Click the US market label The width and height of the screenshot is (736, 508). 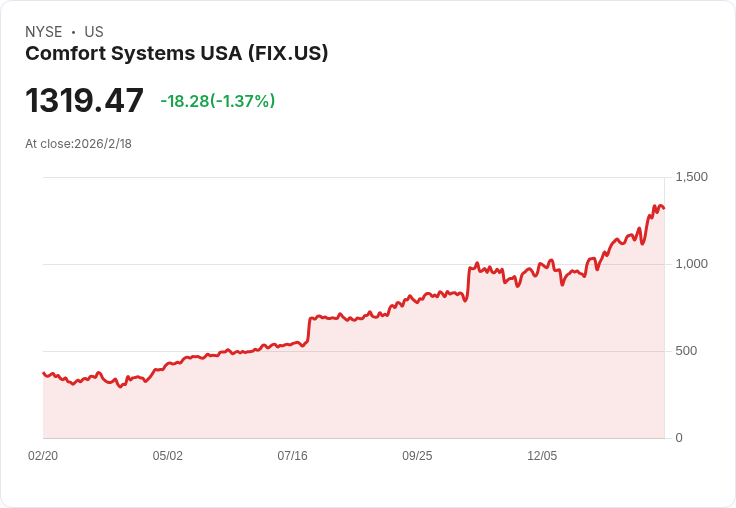[94, 32]
